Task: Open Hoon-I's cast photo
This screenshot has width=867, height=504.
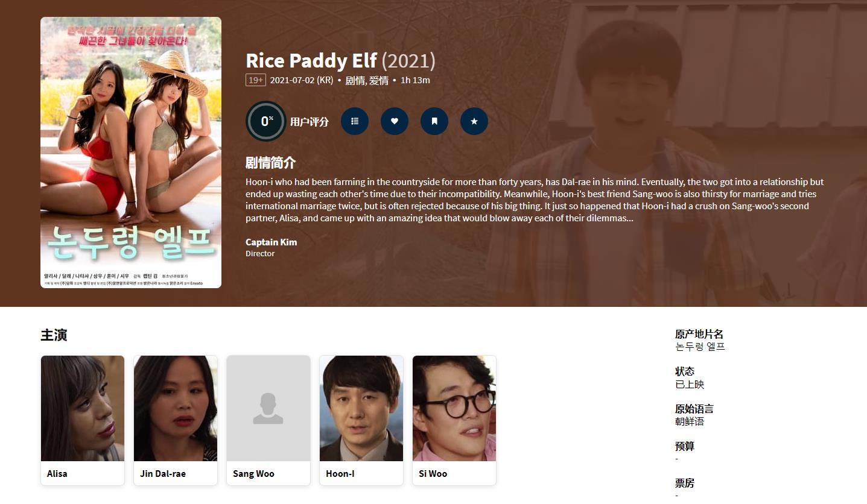Action: tap(361, 408)
